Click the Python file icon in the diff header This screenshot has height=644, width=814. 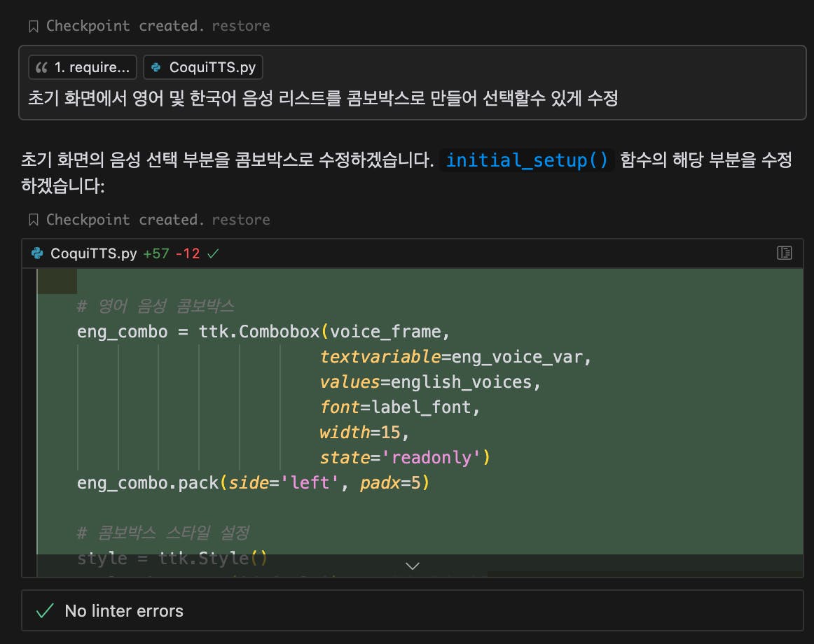coord(37,253)
